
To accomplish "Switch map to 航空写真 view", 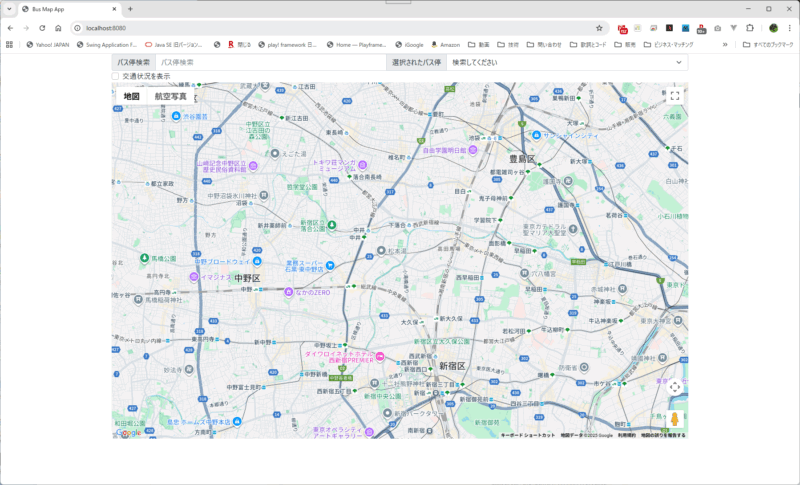I will click(170, 97).
